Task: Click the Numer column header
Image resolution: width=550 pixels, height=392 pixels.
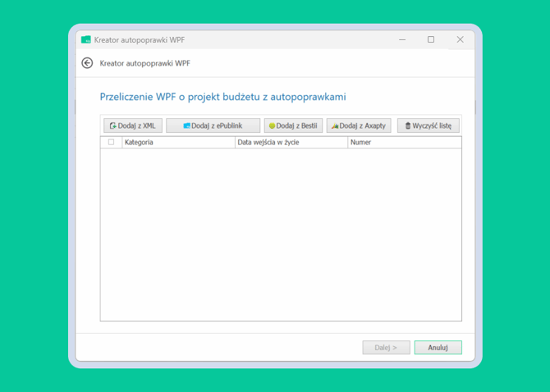Action: (403, 143)
